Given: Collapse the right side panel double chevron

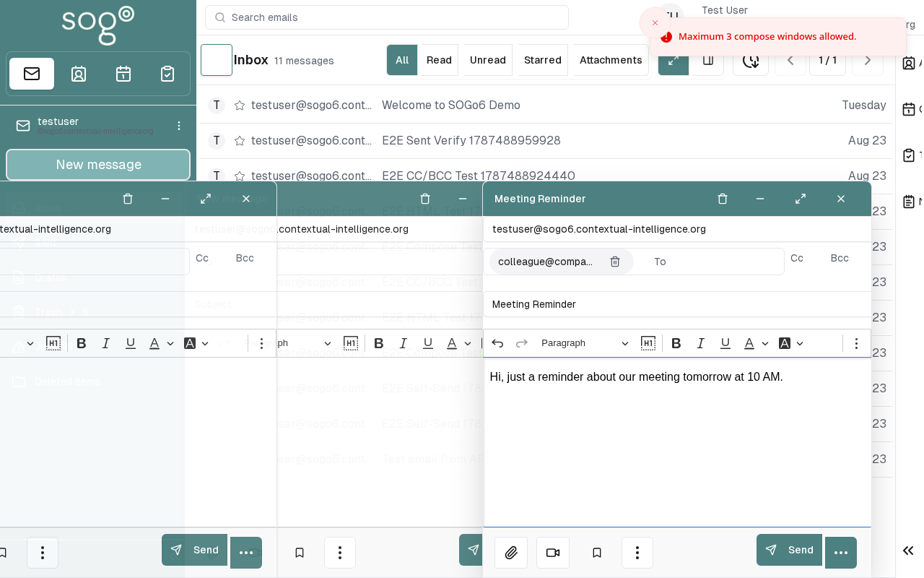Looking at the screenshot, I should pos(908,551).
